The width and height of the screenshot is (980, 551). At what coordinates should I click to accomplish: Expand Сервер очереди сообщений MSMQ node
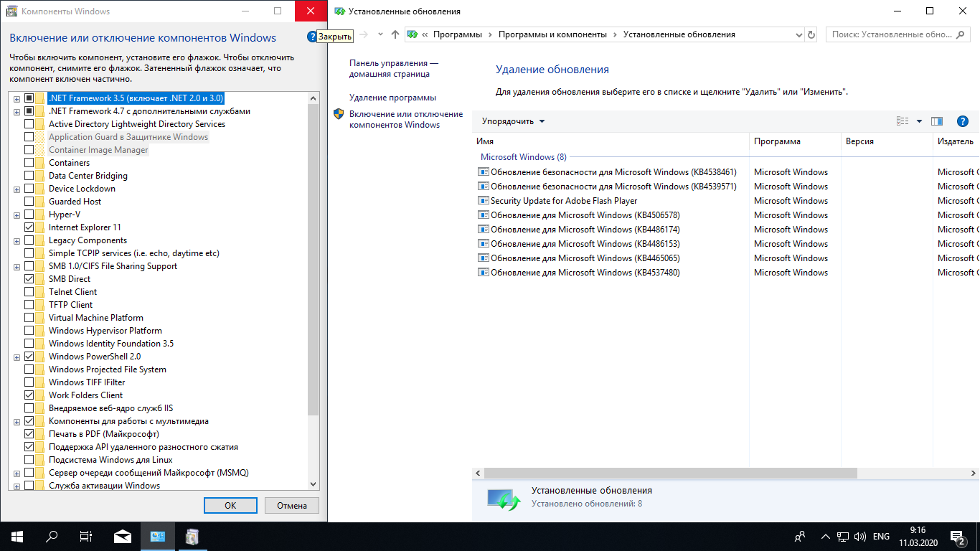point(17,473)
